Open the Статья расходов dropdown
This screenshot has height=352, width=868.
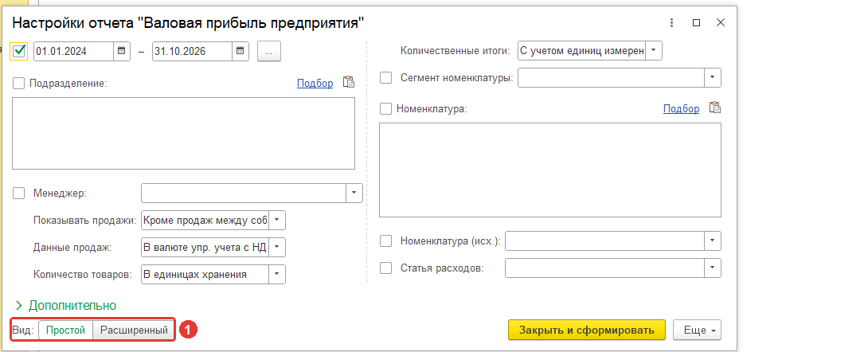(x=713, y=268)
